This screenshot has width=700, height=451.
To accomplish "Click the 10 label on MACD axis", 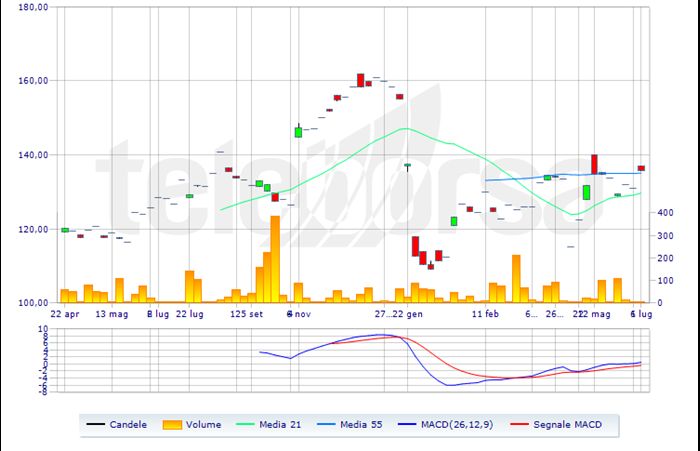I will pos(43,329).
